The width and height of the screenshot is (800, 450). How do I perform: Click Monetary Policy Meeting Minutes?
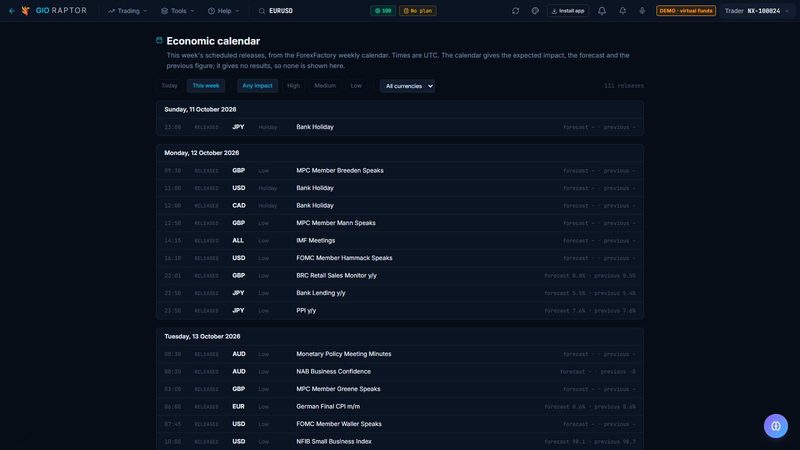[x=400, y=354]
